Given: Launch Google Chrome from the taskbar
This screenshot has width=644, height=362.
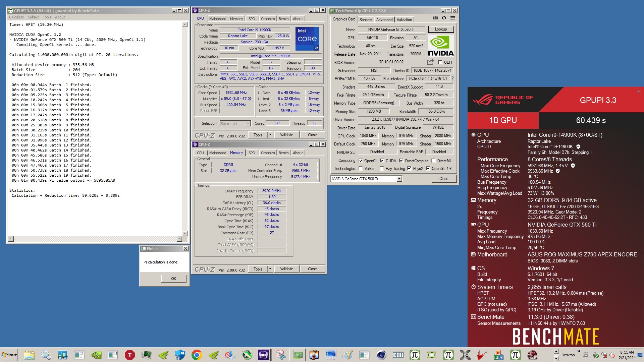Looking at the screenshot, I should click(197, 355).
